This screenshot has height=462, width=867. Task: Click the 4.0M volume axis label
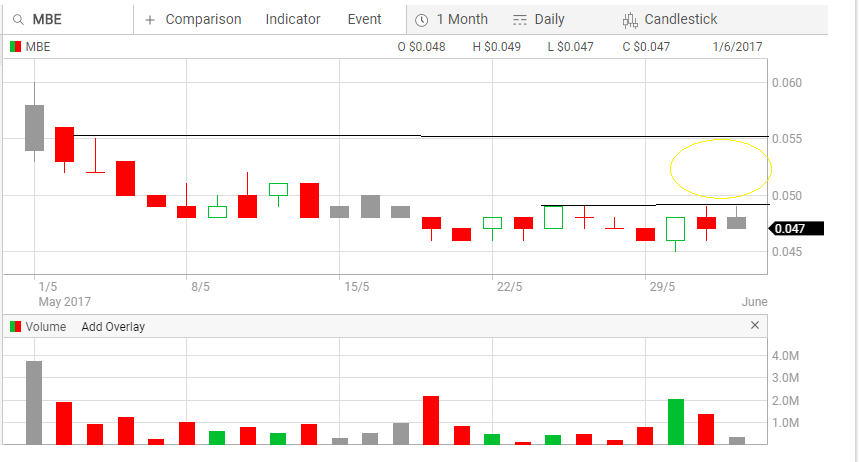pyautogui.click(x=785, y=356)
